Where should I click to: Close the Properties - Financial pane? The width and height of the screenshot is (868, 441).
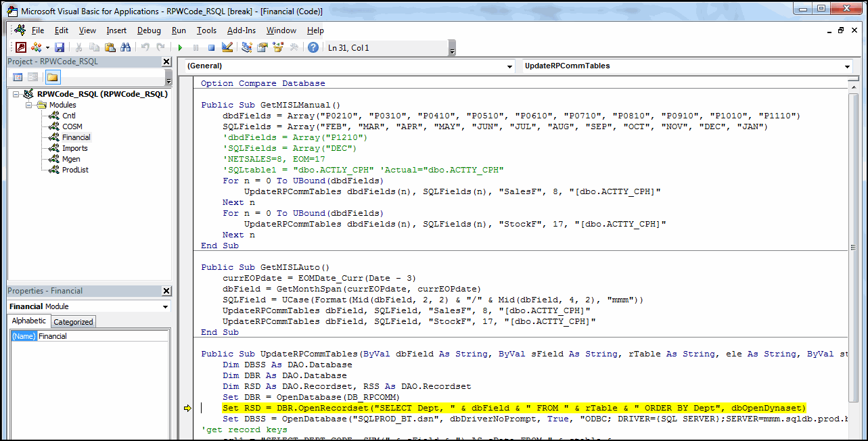click(x=166, y=291)
